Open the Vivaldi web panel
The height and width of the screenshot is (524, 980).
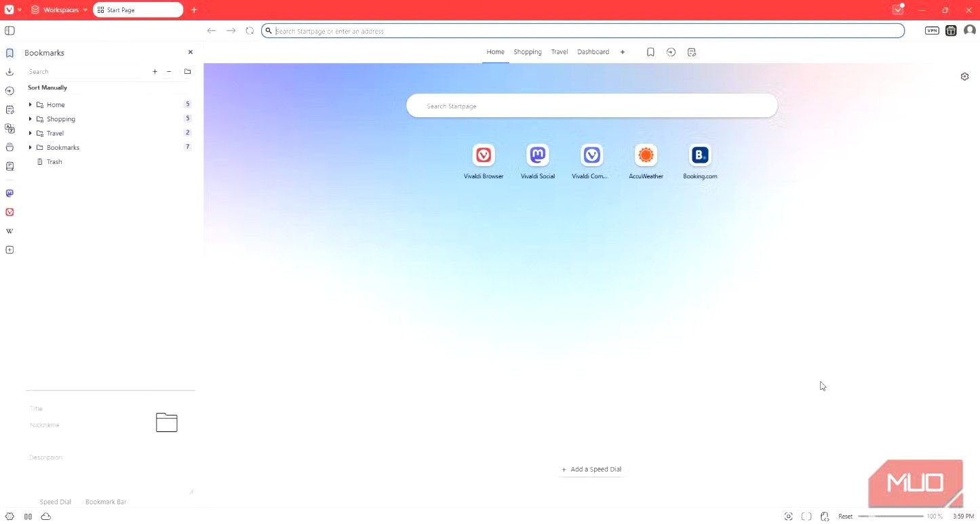click(x=9, y=212)
